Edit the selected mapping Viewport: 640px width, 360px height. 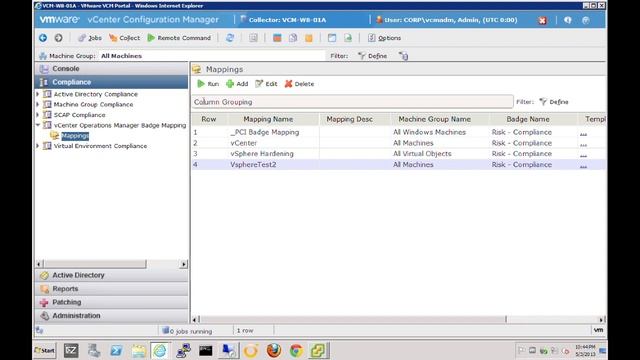(266, 84)
